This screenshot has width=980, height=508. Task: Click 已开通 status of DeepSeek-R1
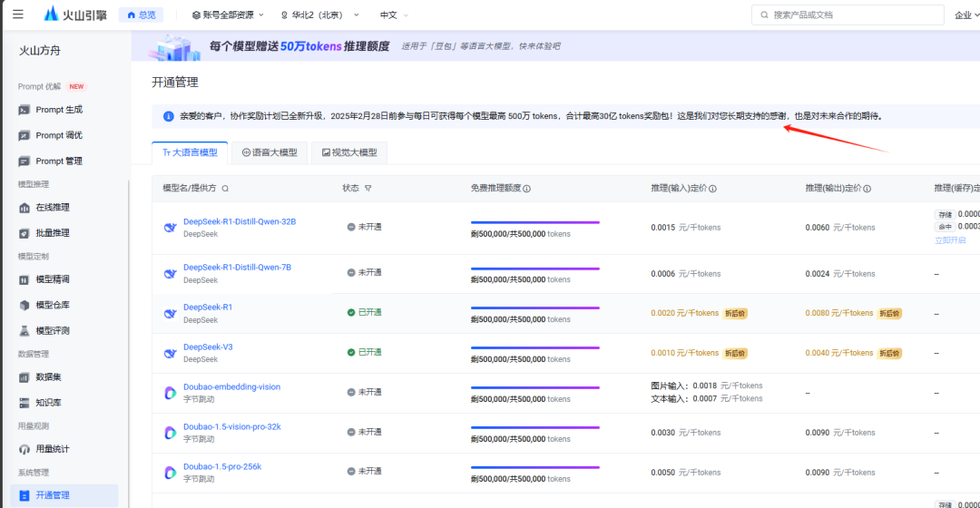click(x=365, y=312)
